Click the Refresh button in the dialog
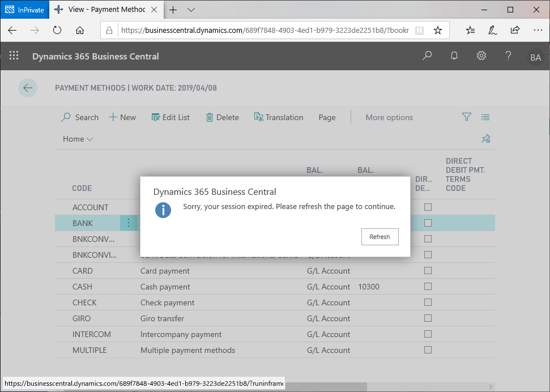550x392 pixels. (380, 237)
